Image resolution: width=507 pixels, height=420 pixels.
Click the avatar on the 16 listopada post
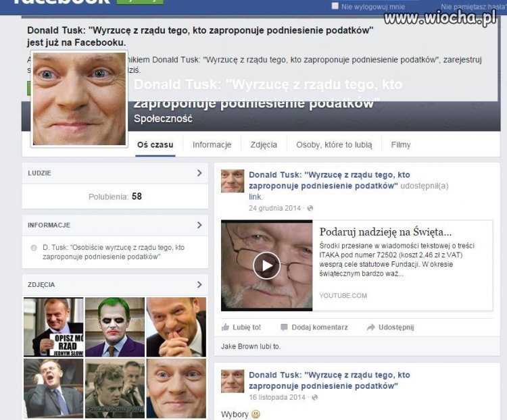click(x=233, y=382)
